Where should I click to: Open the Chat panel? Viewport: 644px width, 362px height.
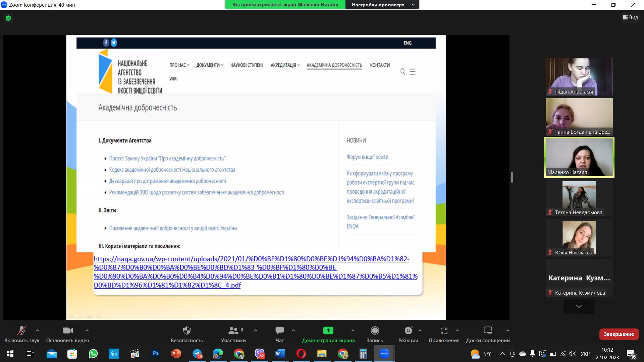click(x=279, y=331)
